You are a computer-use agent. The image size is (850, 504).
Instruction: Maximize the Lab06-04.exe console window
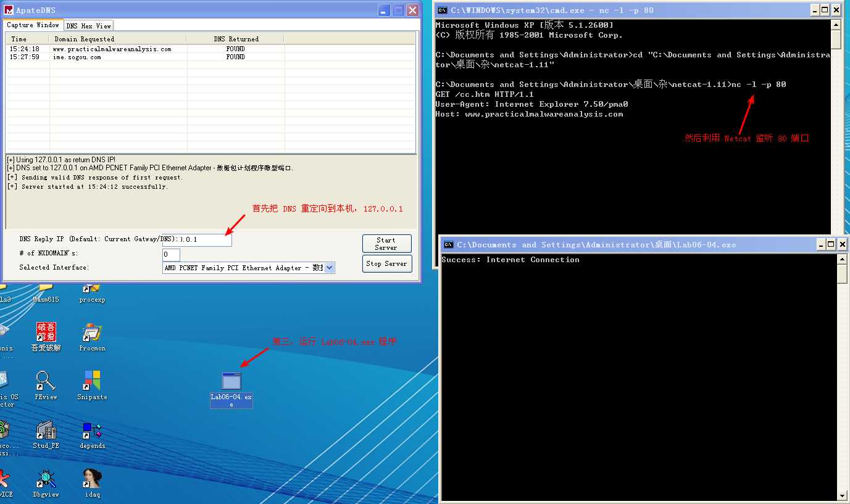tap(831, 244)
